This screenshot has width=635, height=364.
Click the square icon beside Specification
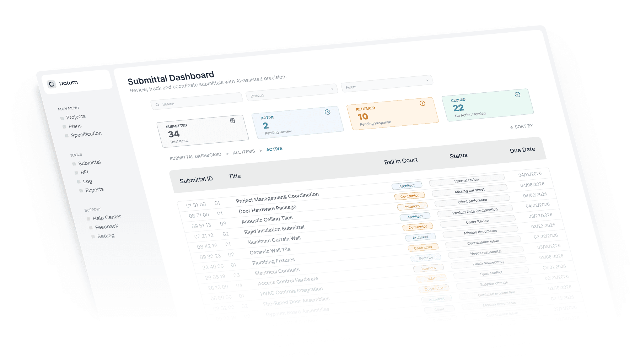point(67,136)
